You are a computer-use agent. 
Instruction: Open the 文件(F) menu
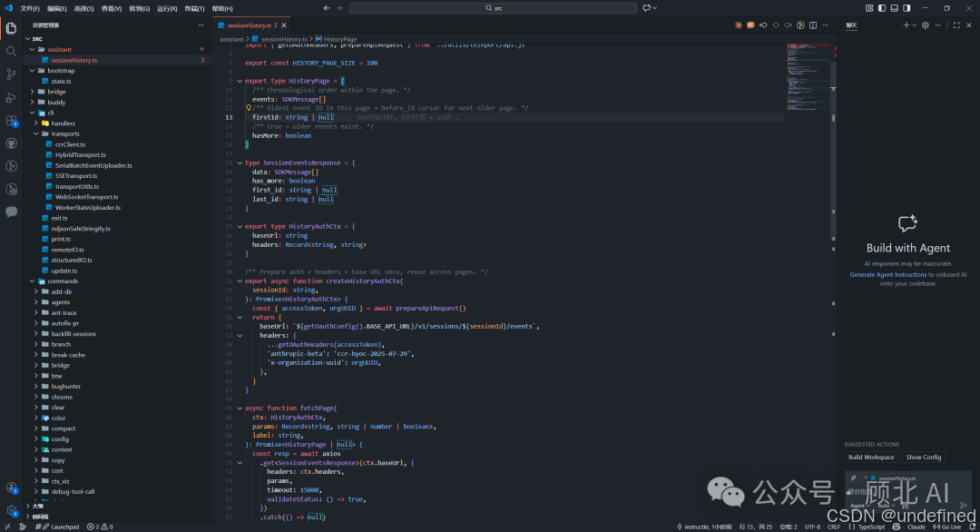click(x=30, y=8)
